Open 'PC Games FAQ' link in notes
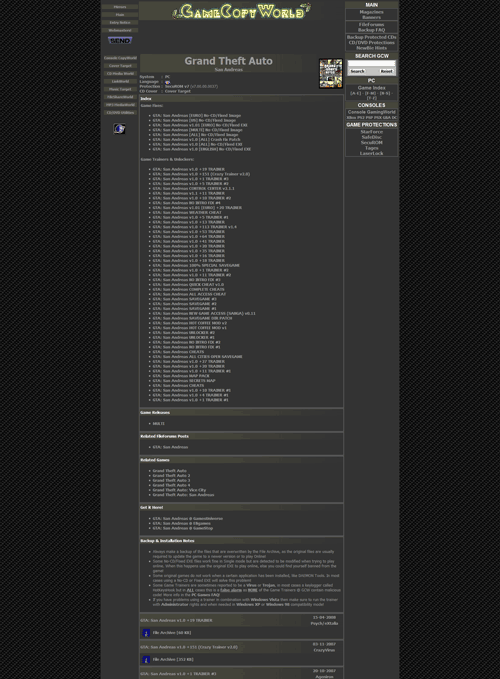Viewport: 500px width, 679px height. click(206, 595)
